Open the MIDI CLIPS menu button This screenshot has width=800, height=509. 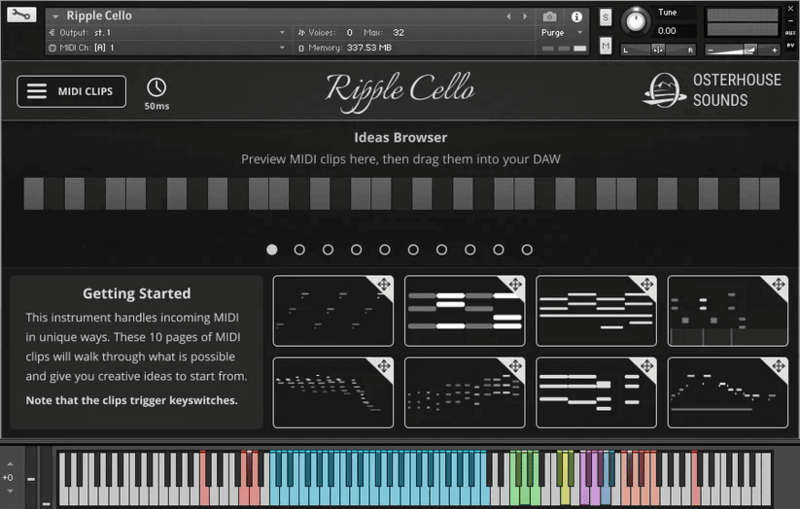[71, 91]
